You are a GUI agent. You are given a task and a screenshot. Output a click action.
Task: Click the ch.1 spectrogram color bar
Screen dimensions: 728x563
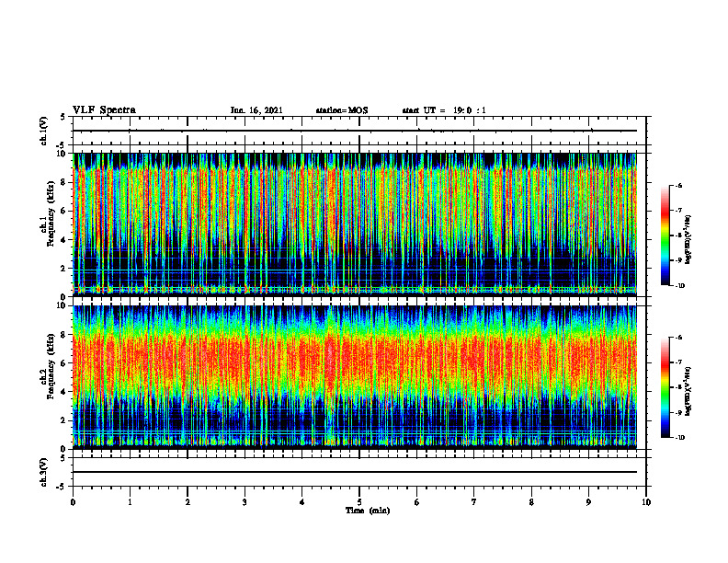(665, 236)
